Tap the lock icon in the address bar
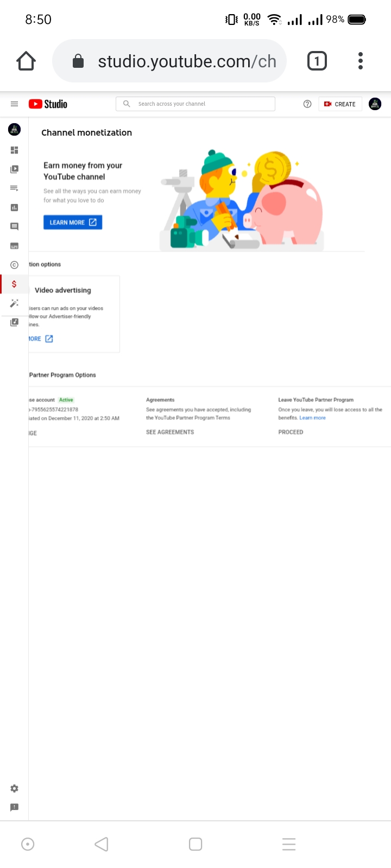 pyautogui.click(x=78, y=61)
